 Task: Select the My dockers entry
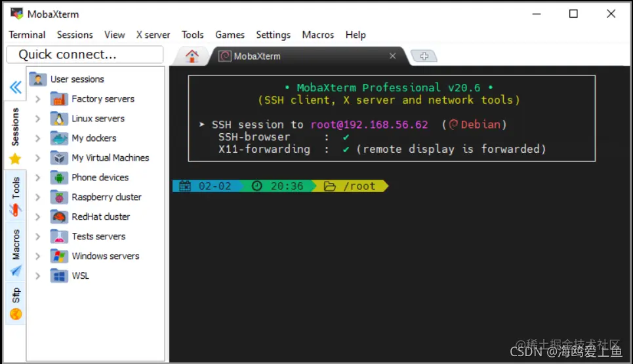click(x=94, y=138)
